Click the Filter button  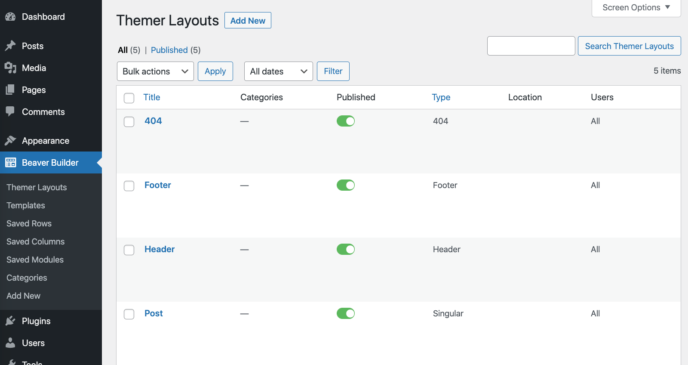[333, 71]
